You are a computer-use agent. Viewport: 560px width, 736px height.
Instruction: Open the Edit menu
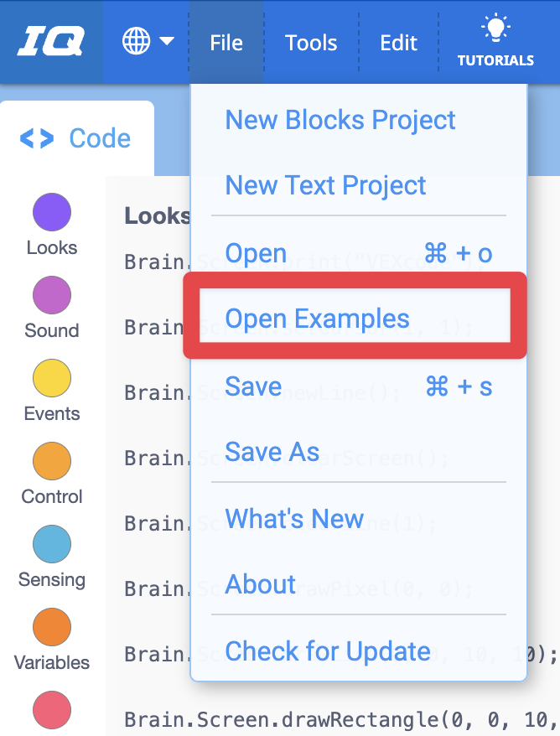[398, 41]
